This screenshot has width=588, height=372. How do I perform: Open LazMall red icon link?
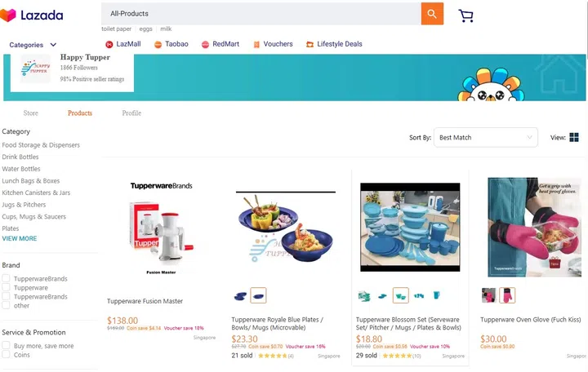[109, 45]
